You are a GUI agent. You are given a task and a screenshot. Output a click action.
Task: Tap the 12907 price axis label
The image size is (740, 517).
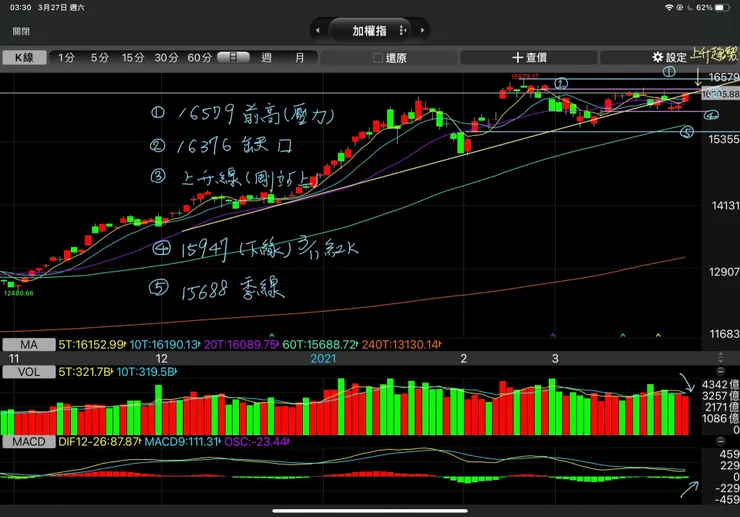tap(723, 272)
